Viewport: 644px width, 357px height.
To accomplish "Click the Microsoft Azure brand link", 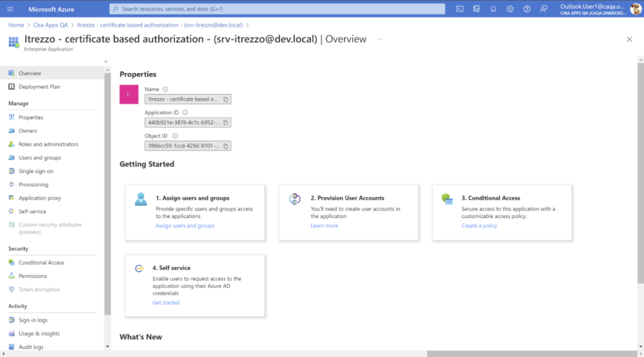I will point(52,9).
